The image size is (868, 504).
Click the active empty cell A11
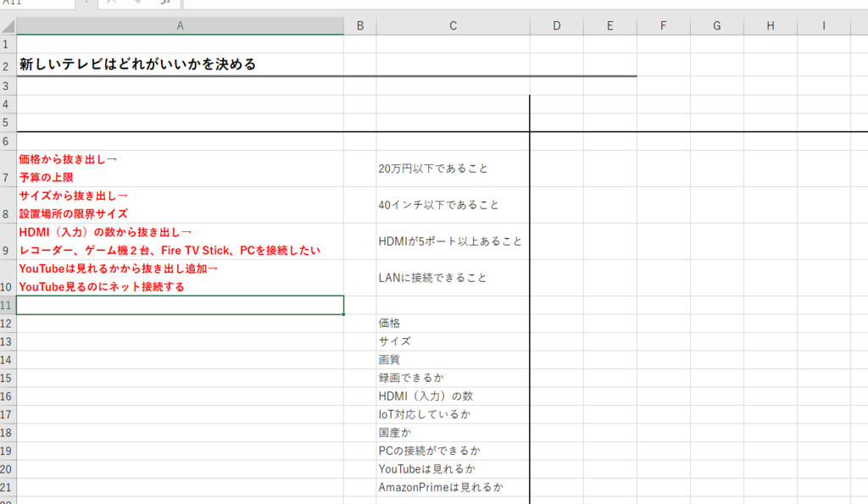click(180, 306)
